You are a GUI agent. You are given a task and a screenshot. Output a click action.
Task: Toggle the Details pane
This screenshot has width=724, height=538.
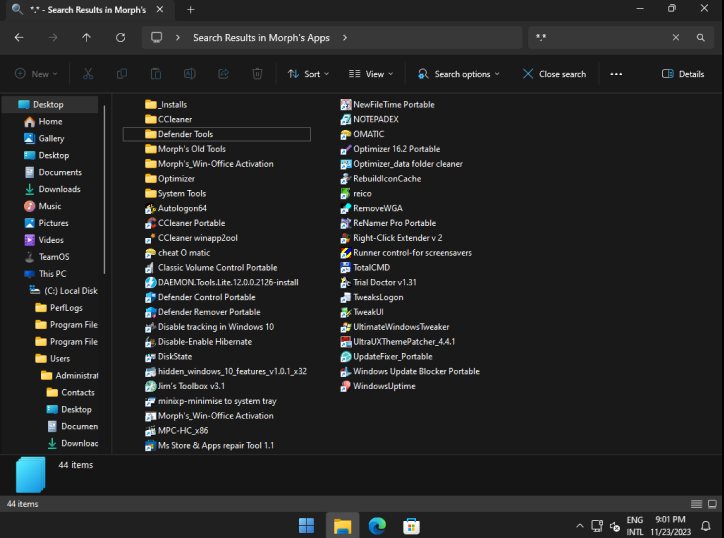683,74
